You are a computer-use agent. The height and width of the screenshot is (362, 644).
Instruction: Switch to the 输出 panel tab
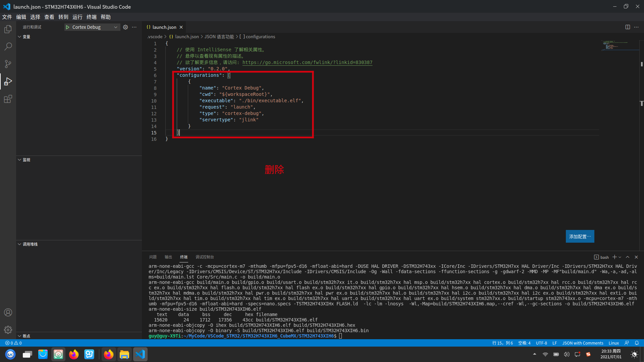pos(168,257)
